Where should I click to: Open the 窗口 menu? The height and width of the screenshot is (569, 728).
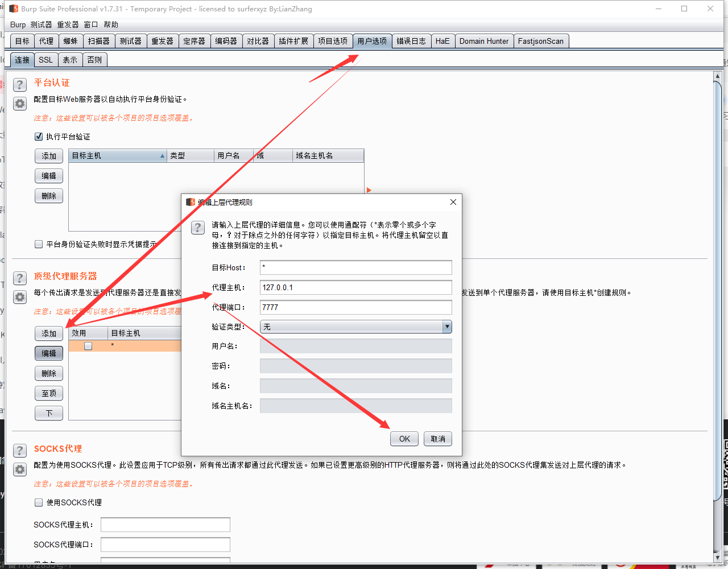(x=91, y=24)
